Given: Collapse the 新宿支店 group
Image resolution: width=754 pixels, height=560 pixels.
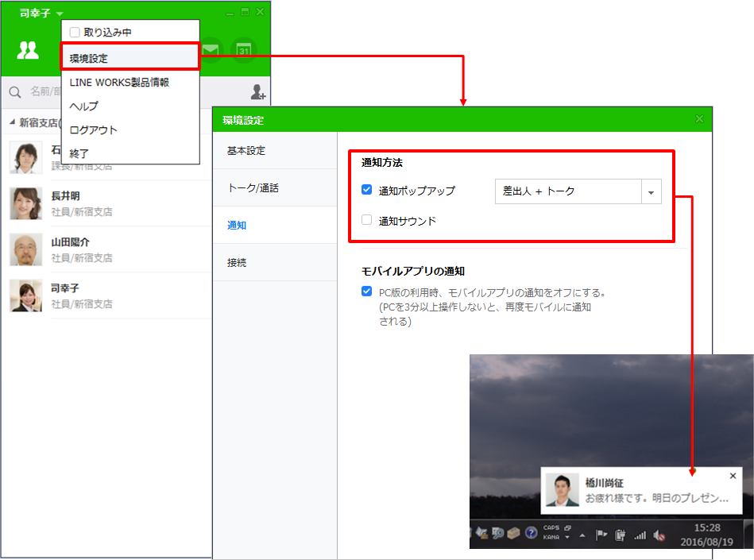Looking at the screenshot, I should pos(12,123).
